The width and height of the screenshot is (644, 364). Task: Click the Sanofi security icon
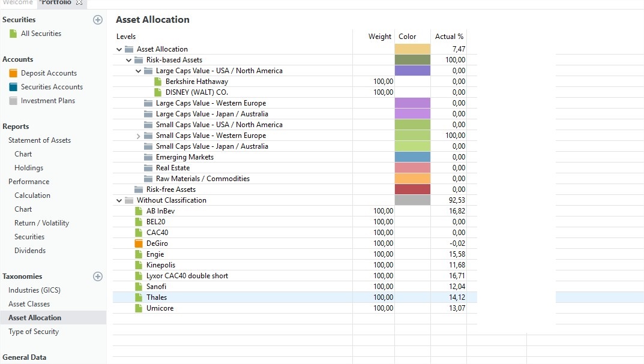(x=139, y=287)
